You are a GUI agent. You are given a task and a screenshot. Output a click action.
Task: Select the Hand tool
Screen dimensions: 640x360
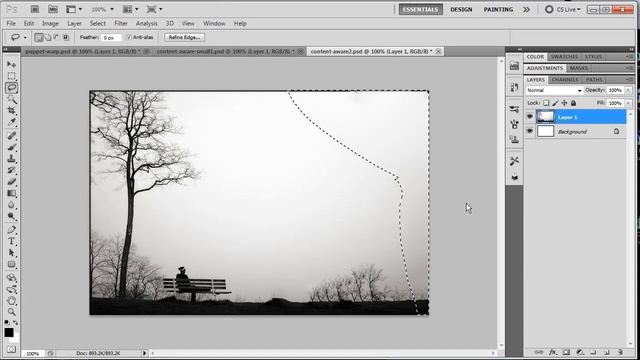(x=11, y=301)
